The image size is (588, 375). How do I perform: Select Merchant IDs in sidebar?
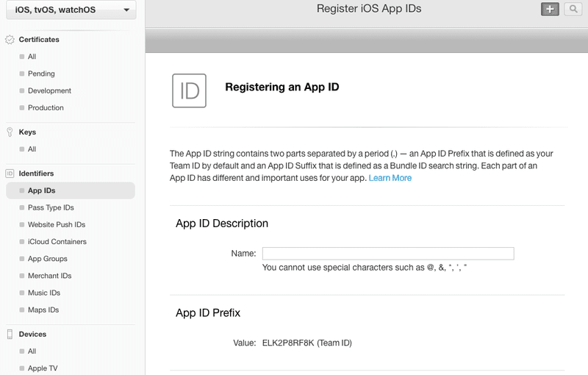(x=49, y=276)
